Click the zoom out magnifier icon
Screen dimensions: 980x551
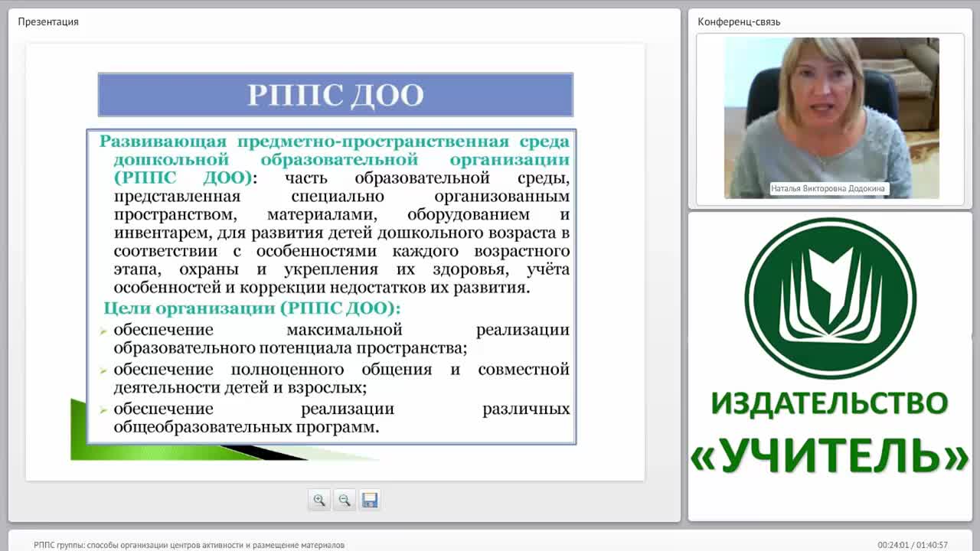345,500
